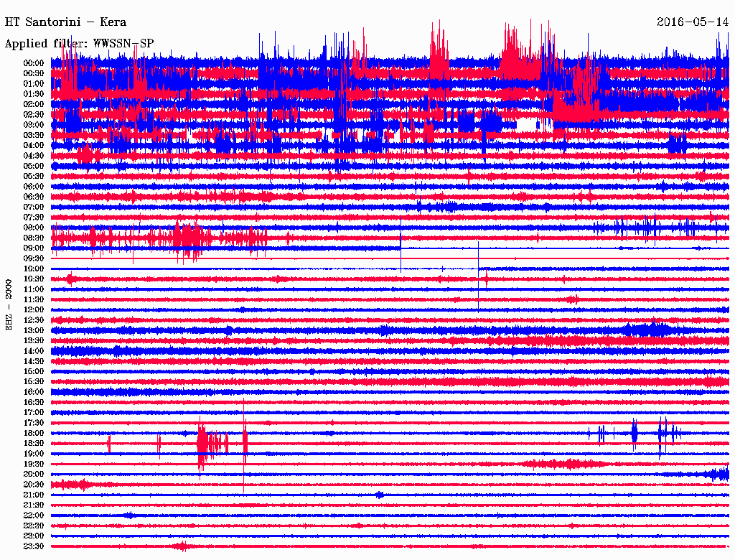Viewport: 735px width, 560px height.
Task: Select the 13:00 time label
Action: pos(34,330)
